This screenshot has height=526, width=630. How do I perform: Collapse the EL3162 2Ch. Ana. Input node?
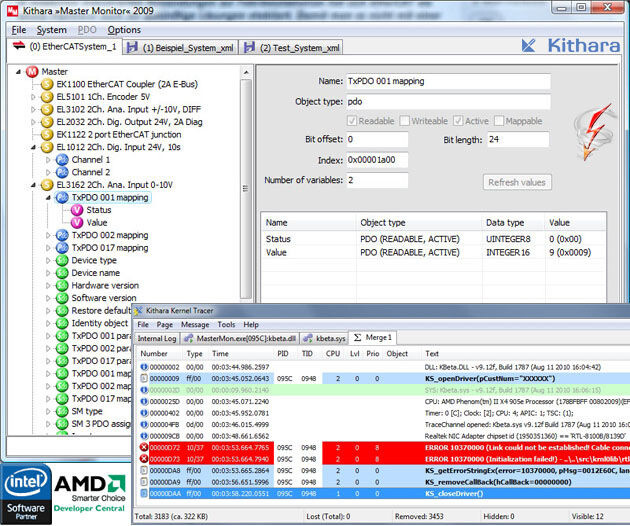coord(33,185)
